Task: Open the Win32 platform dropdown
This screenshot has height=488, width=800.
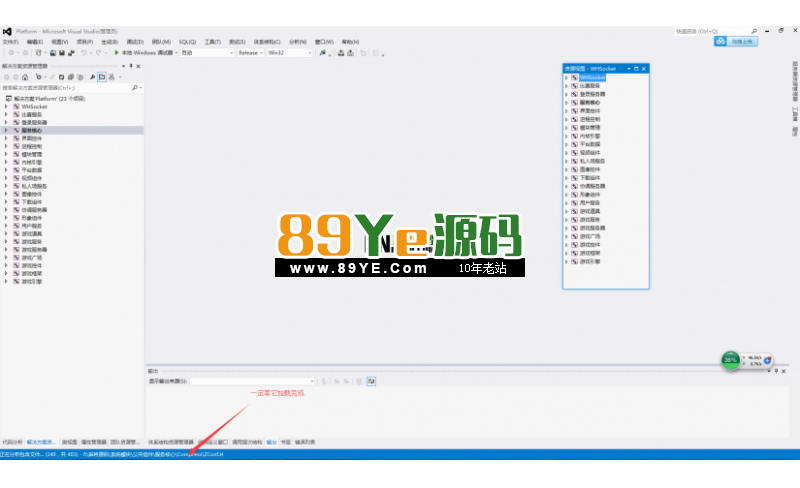Action: pyautogui.click(x=289, y=53)
